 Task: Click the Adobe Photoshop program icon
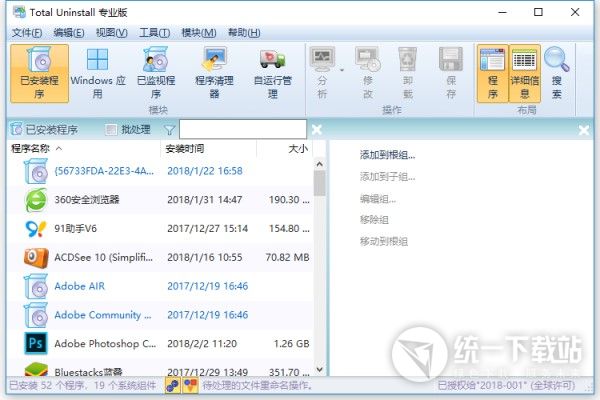35,343
